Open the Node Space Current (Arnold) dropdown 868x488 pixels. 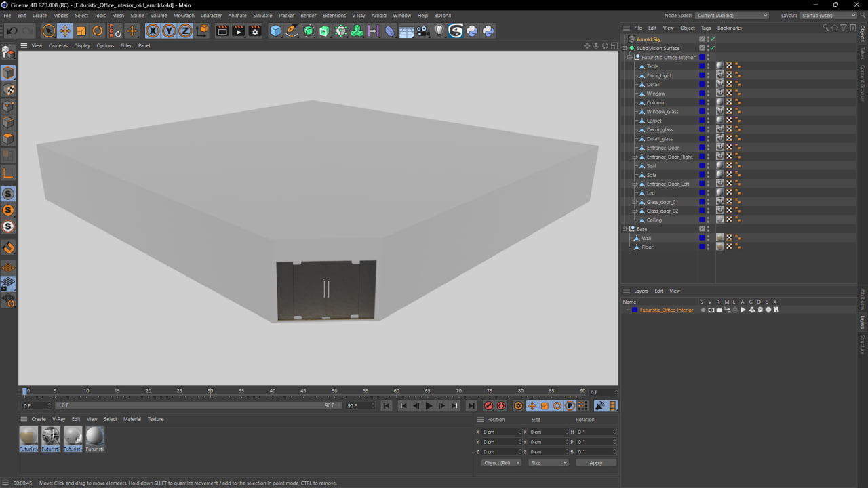pyautogui.click(x=732, y=15)
